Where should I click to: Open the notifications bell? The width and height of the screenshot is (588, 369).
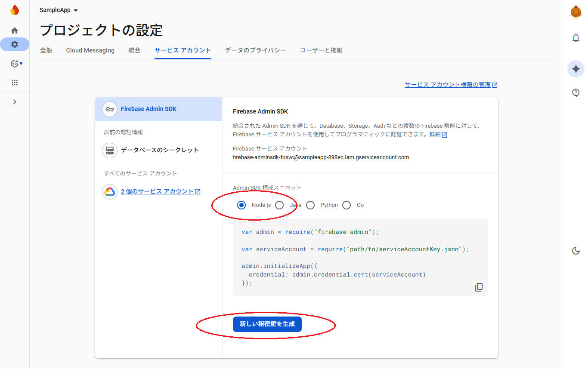[x=576, y=38]
